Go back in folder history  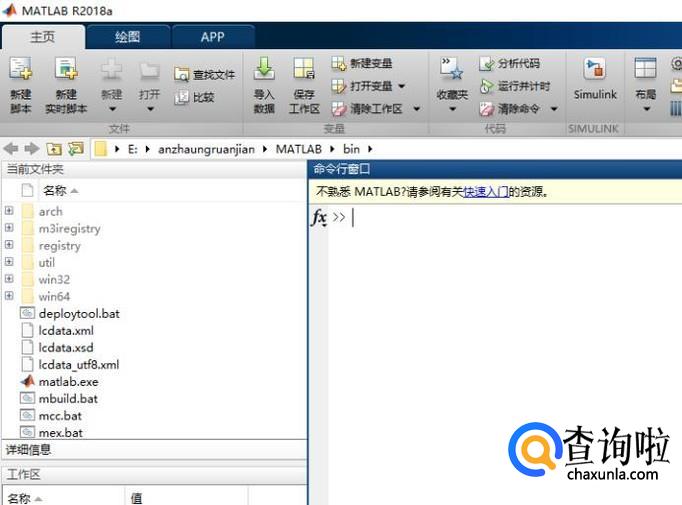pyautogui.click(x=11, y=149)
